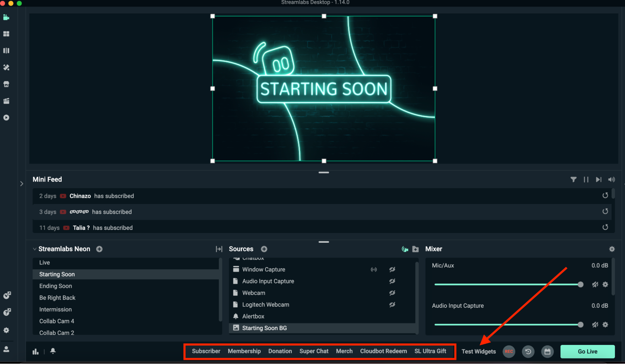
Task: Open the sidebar Settings gear
Action: coord(6,330)
